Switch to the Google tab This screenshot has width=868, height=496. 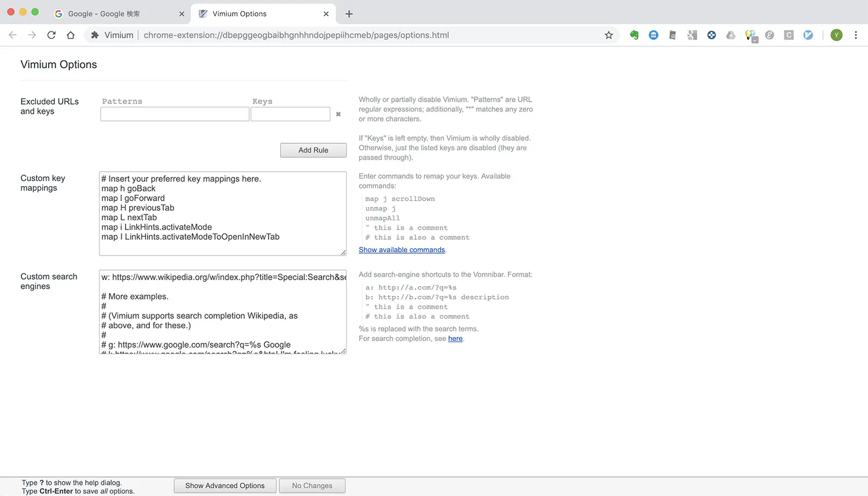point(118,14)
